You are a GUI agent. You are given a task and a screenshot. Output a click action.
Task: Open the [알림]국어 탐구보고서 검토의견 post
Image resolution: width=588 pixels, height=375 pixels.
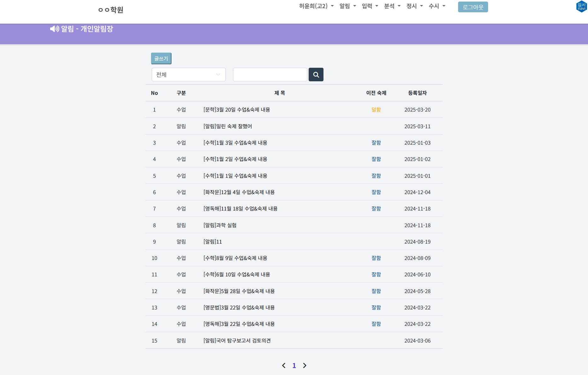[237, 341]
